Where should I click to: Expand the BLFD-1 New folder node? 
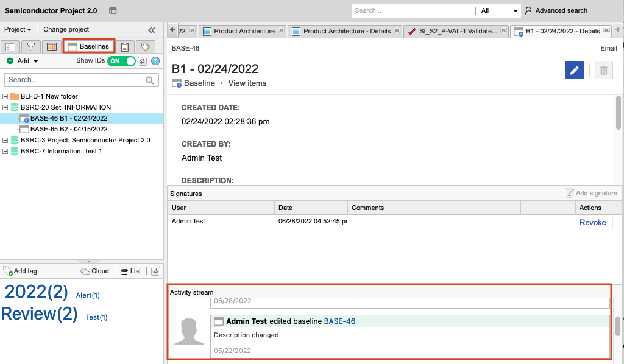(x=5, y=96)
